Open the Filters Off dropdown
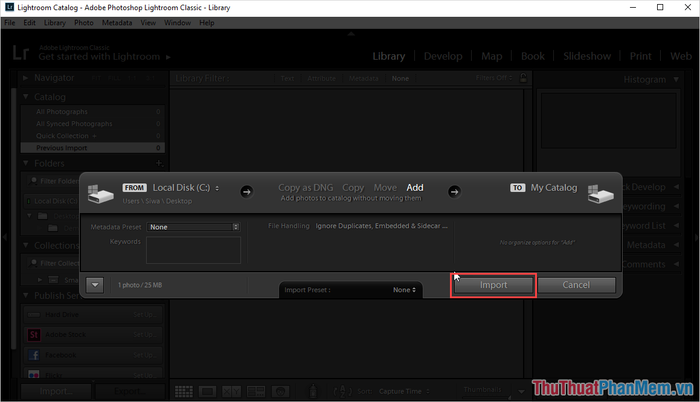 [x=493, y=78]
